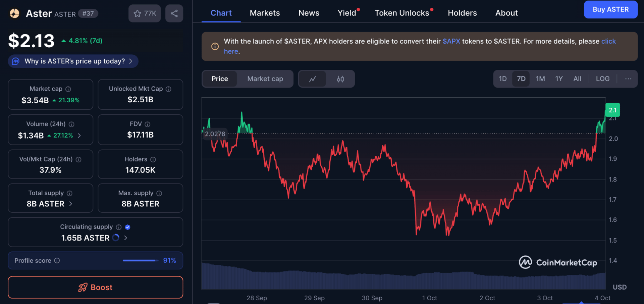
Task: Open the News tab
Action: point(309,13)
